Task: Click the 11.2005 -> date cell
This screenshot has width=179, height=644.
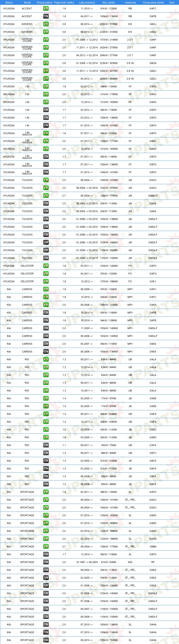Action: click(86, 328)
